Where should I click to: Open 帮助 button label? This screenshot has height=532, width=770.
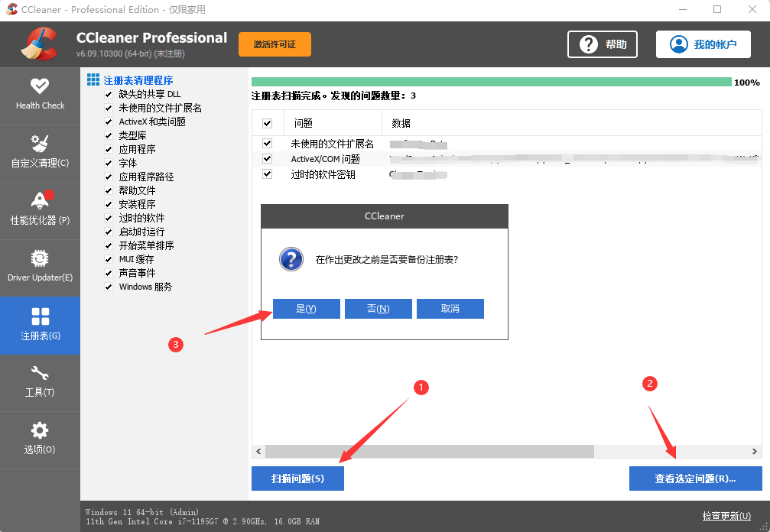(616, 44)
